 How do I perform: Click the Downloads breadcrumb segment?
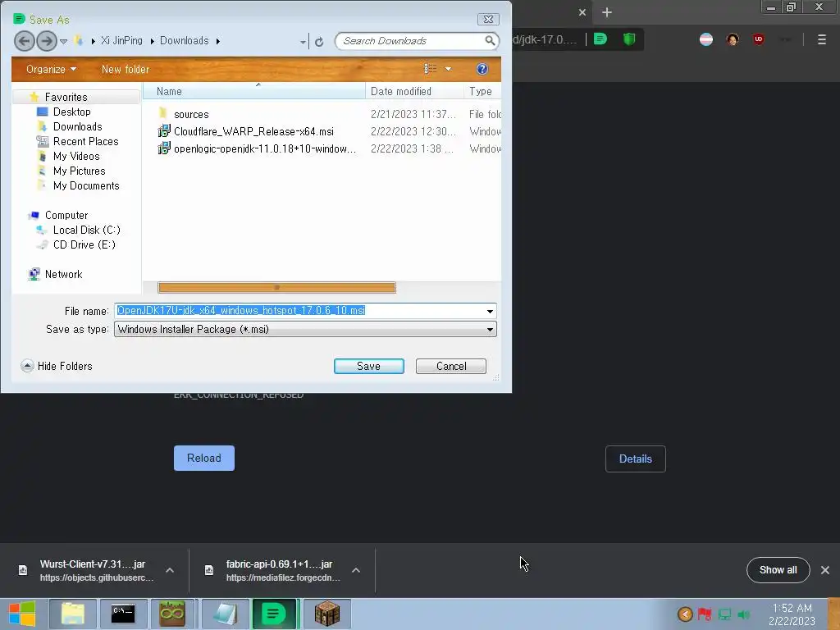point(185,41)
